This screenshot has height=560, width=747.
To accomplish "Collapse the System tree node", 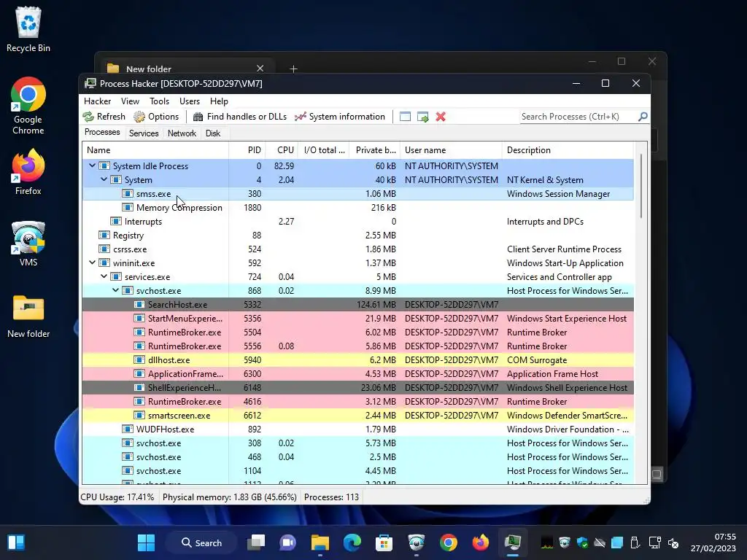I will pos(104,179).
